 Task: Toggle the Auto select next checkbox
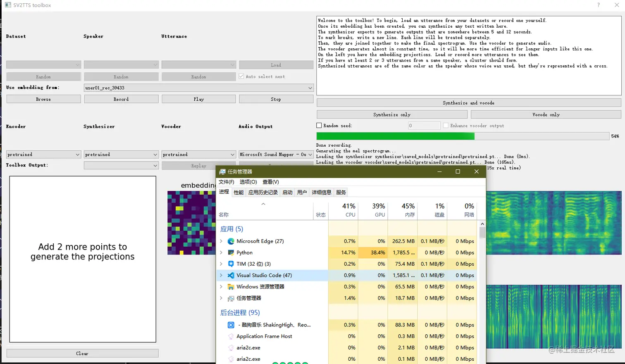pos(241,76)
